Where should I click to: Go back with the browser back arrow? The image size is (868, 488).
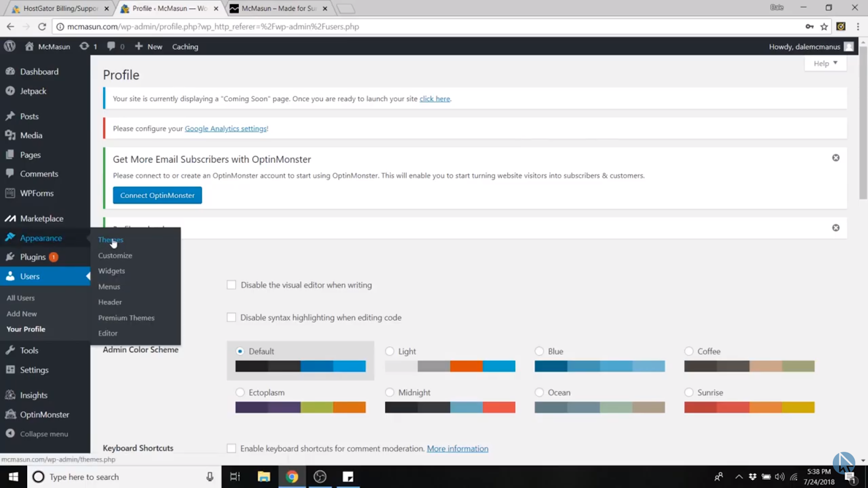coord(10,27)
